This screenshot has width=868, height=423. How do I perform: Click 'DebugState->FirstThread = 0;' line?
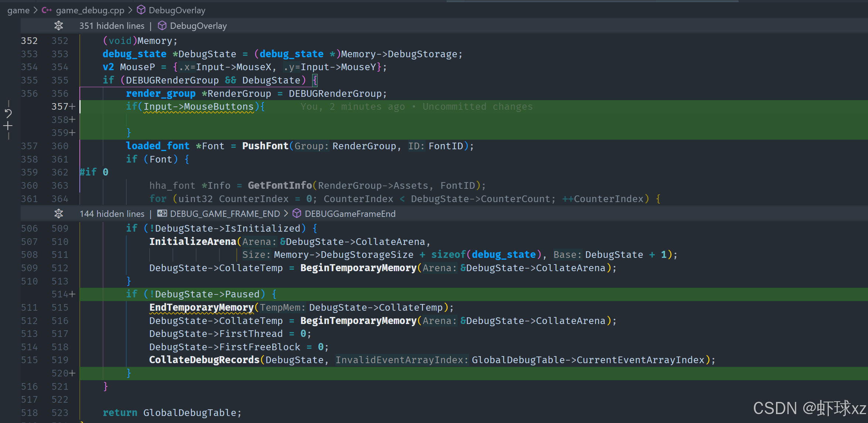coord(230,334)
